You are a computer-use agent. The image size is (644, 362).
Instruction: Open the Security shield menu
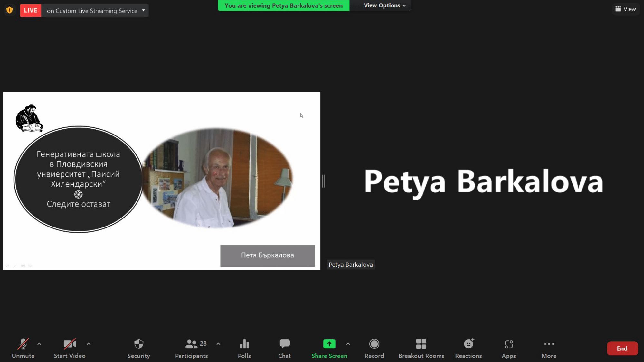[138, 348]
